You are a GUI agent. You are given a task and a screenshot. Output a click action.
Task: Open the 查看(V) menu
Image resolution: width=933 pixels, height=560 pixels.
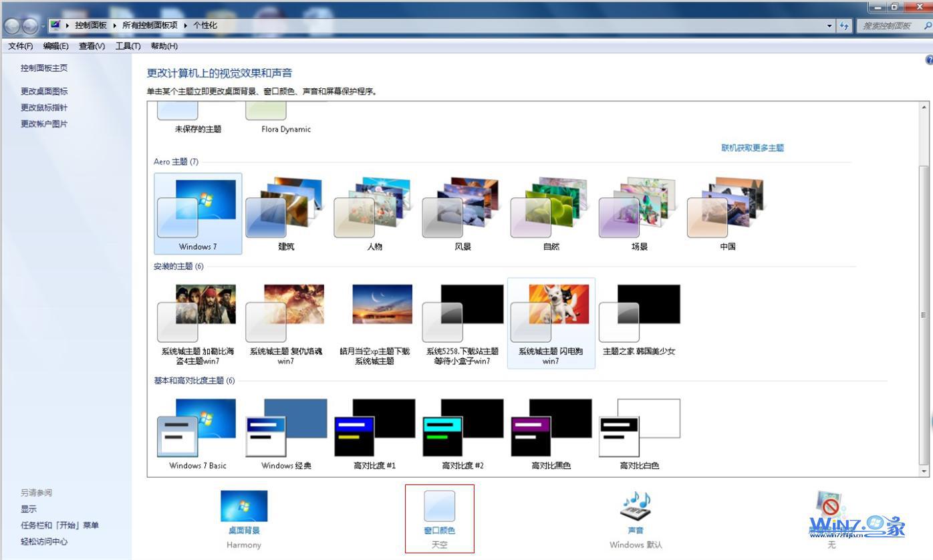(x=92, y=46)
